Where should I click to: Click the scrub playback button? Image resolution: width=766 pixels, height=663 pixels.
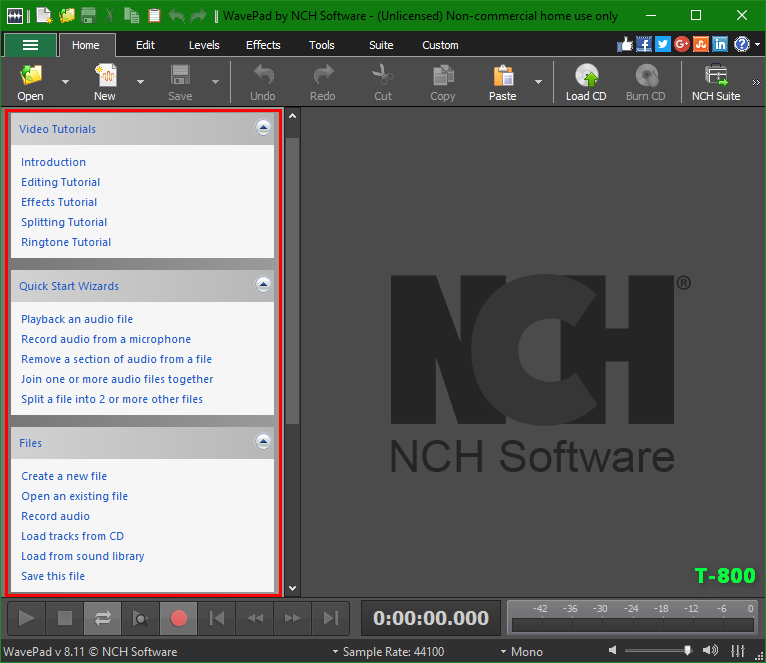[141, 619]
